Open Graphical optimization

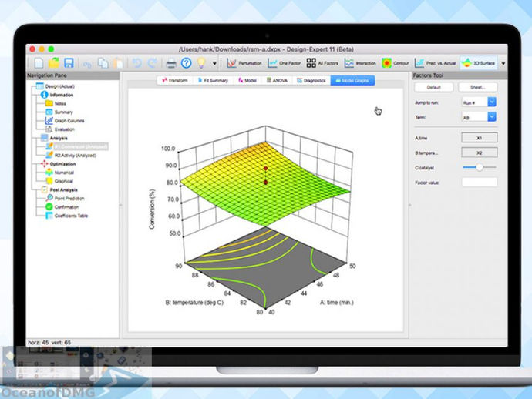[59, 181]
